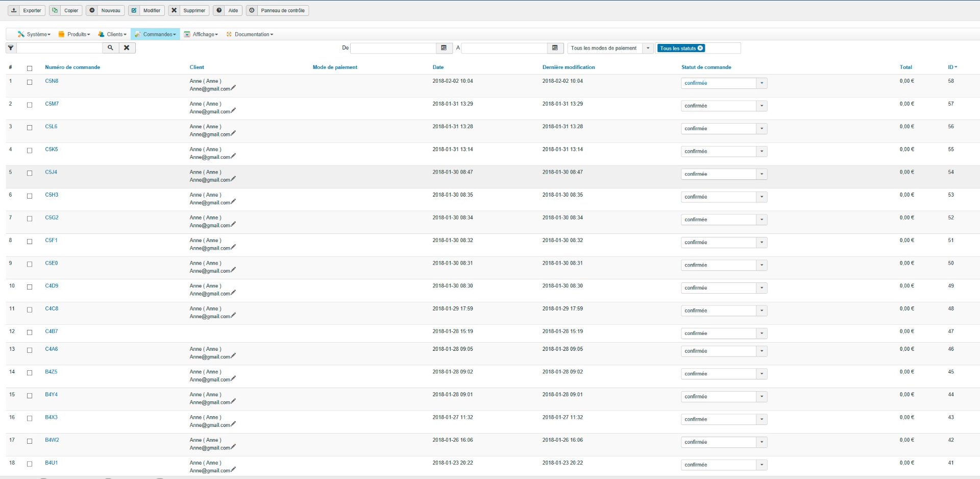Check the box for order C5H3
Image resolution: width=980 pixels, height=479 pixels.
(x=30, y=196)
